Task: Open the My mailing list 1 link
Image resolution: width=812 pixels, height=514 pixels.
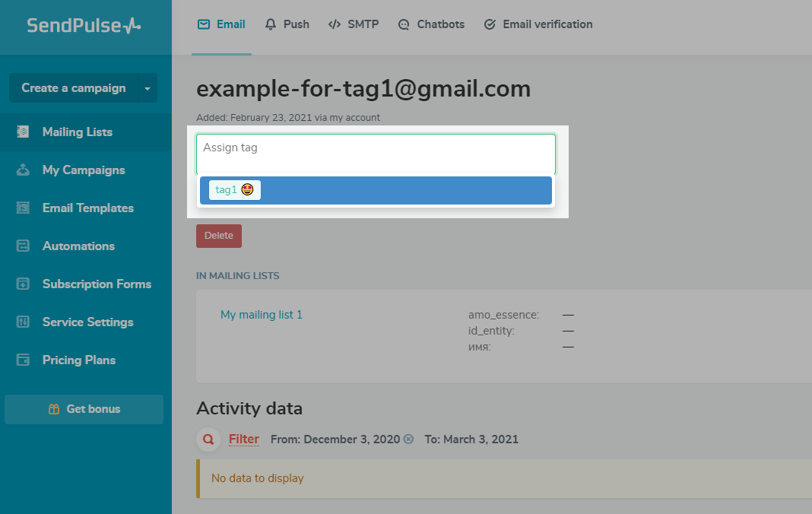Action: click(x=262, y=315)
